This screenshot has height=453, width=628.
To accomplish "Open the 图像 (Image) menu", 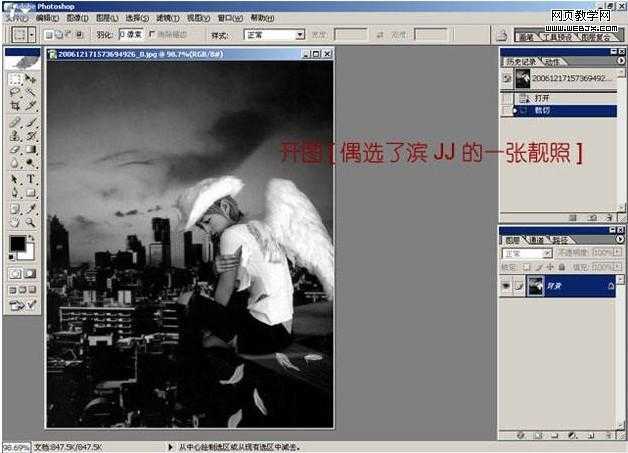I will click(x=77, y=18).
